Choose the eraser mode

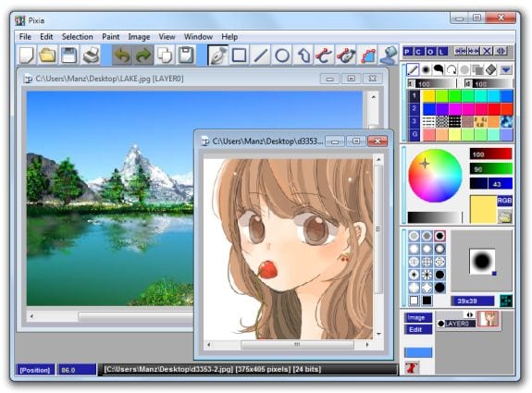[491, 70]
